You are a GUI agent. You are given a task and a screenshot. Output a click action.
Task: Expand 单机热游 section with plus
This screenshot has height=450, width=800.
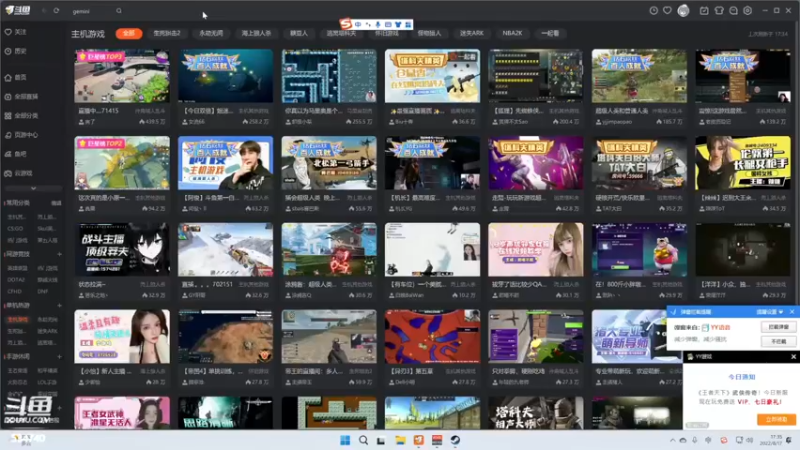(x=59, y=306)
